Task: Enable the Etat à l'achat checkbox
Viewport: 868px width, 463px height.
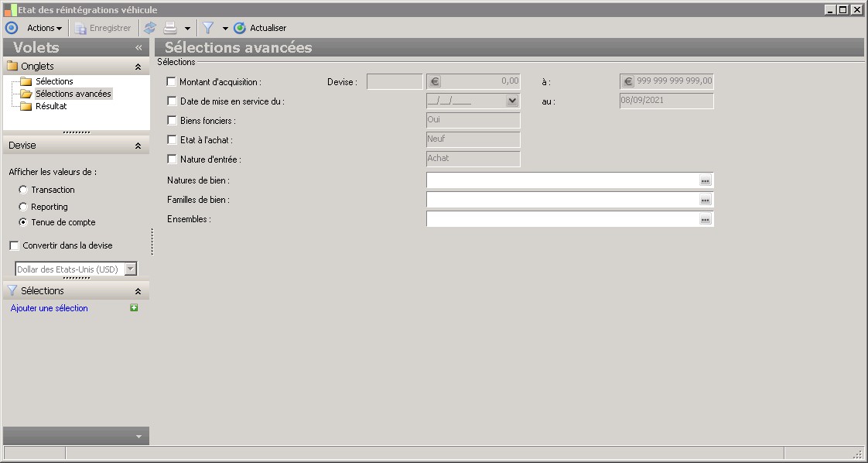Action: (x=172, y=139)
